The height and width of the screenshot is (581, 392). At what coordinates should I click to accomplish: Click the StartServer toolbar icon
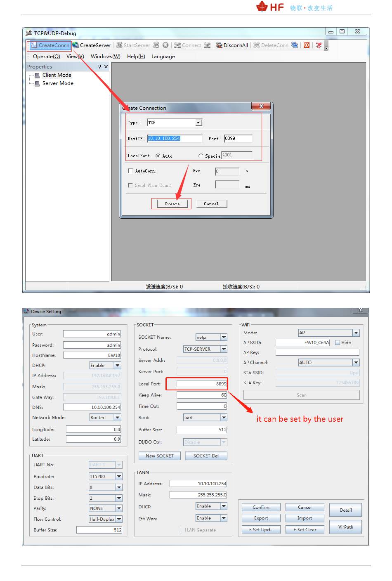point(119,45)
